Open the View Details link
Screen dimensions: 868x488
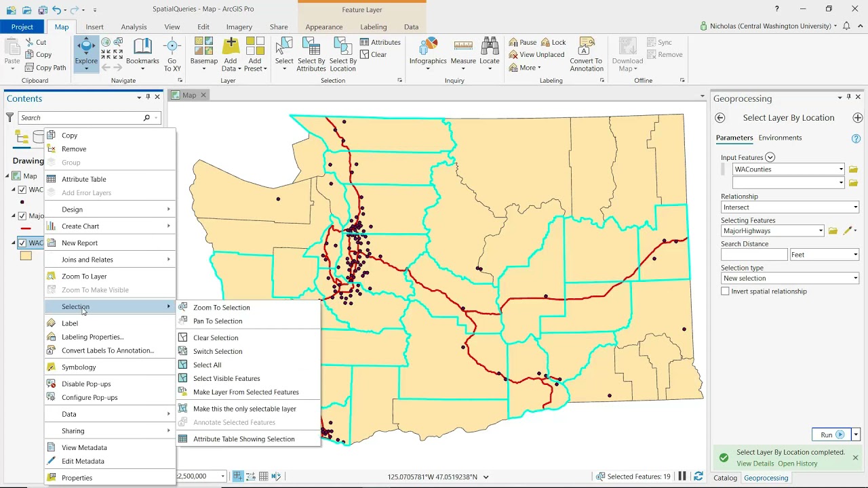[755, 464]
